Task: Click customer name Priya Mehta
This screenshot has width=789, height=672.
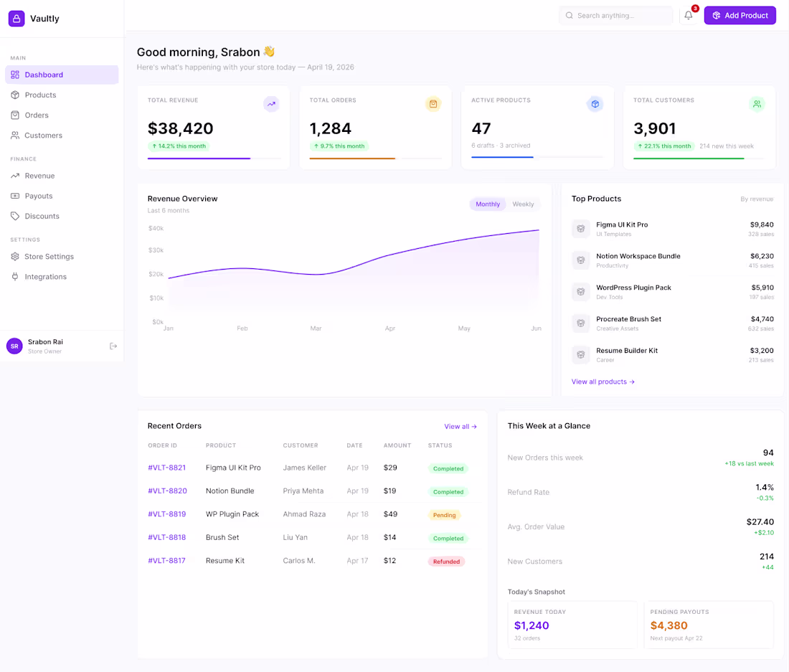Action: pyautogui.click(x=303, y=491)
